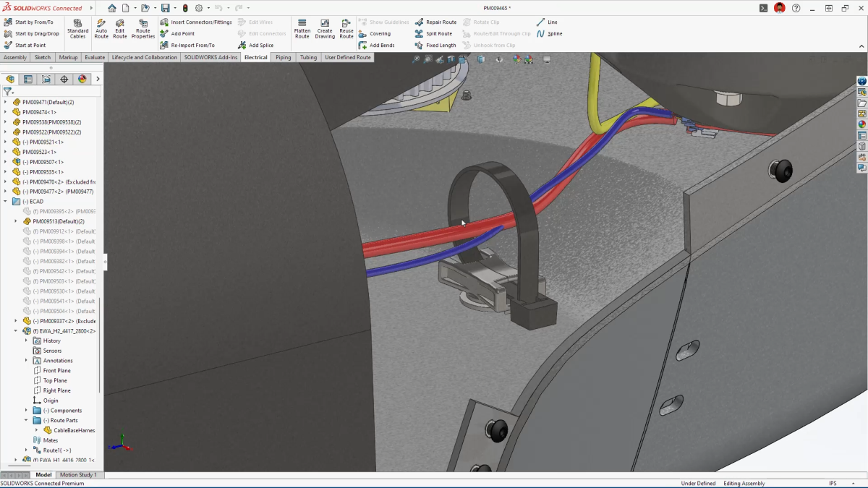Click the Add Bends tool
The height and width of the screenshot is (488, 868).
382,45
